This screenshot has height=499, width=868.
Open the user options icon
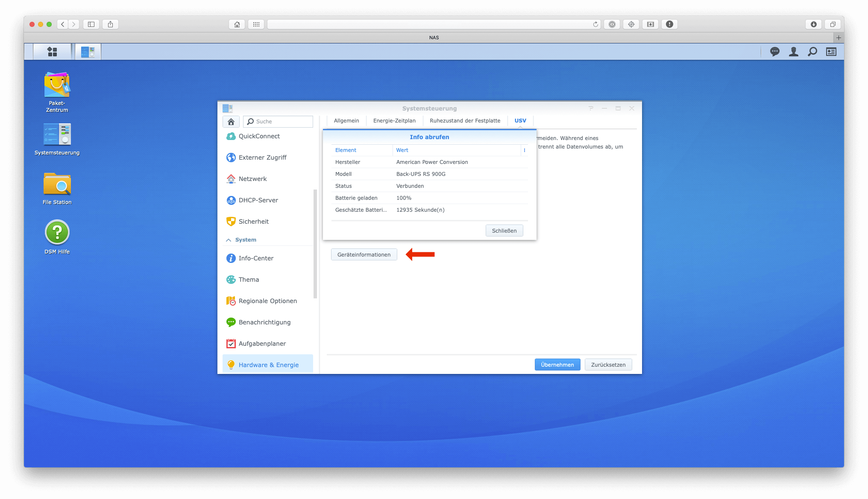point(794,52)
